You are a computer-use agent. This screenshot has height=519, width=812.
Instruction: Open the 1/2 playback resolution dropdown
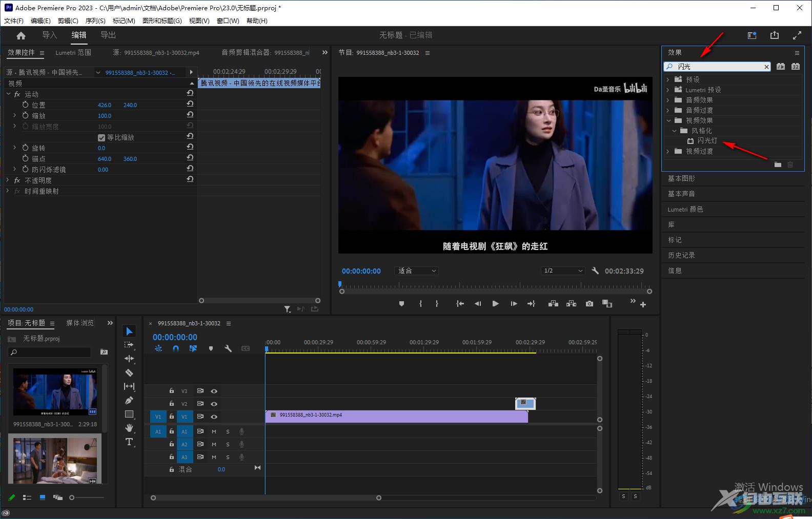pos(562,271)
